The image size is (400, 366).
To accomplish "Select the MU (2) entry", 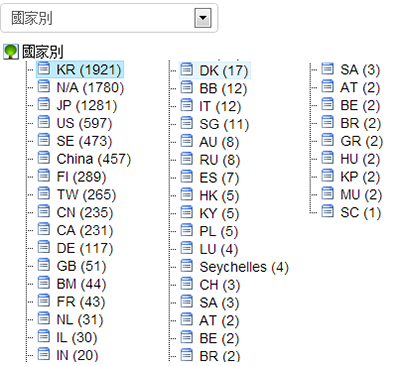I will point(361,195).
